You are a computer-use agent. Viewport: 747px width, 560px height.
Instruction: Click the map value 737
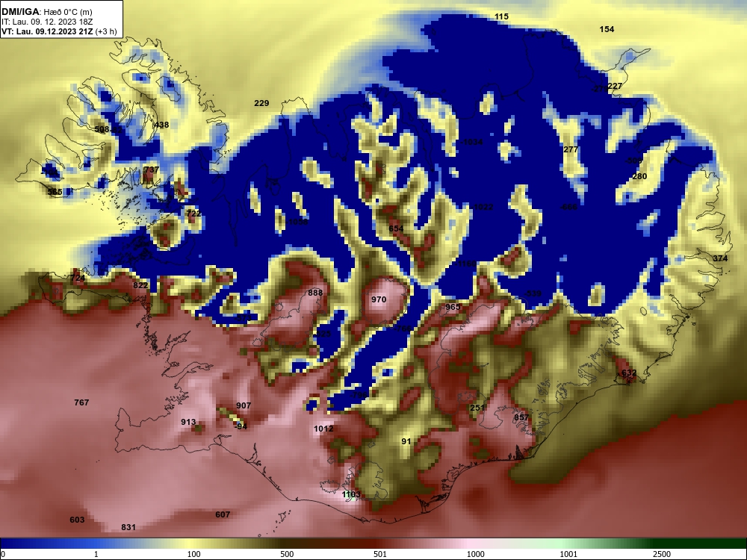click(x=152, y=170)
